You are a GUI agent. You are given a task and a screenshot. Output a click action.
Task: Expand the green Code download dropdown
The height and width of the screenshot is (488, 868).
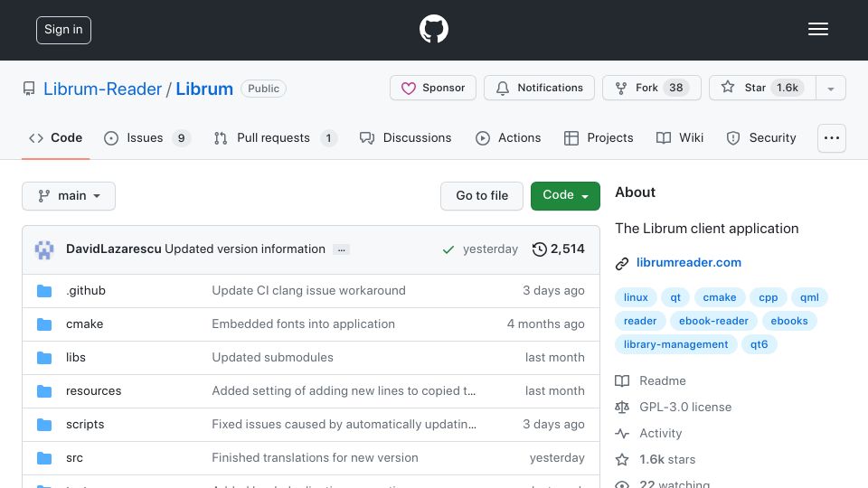(565, 196)
